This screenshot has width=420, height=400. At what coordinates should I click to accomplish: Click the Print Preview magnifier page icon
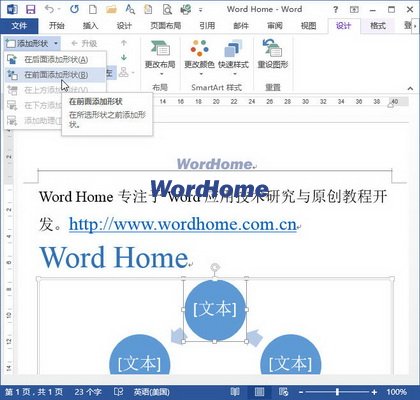[x=167, y=10]
